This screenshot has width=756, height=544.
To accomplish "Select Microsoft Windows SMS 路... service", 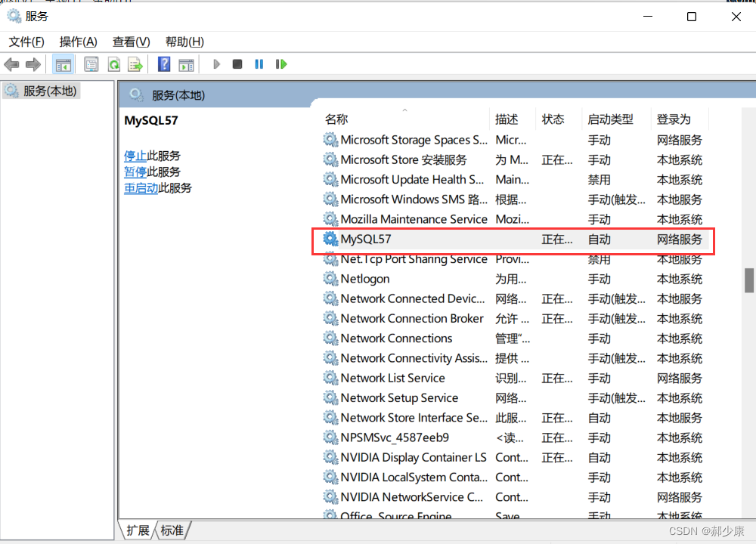I will tap(414, 199).
